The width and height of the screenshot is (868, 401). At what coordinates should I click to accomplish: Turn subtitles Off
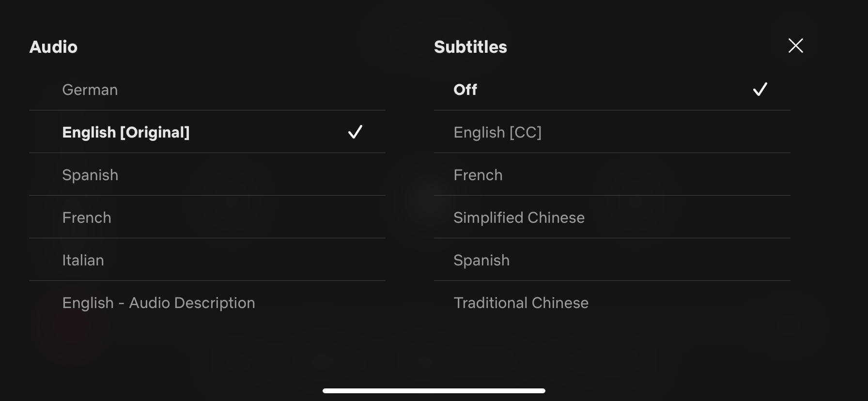465,90
